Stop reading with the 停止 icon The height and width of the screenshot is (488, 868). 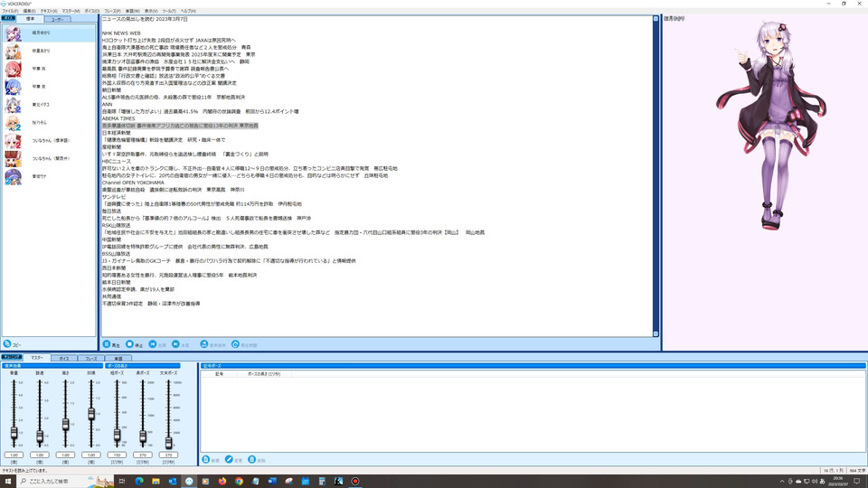(x=129, y=344)
